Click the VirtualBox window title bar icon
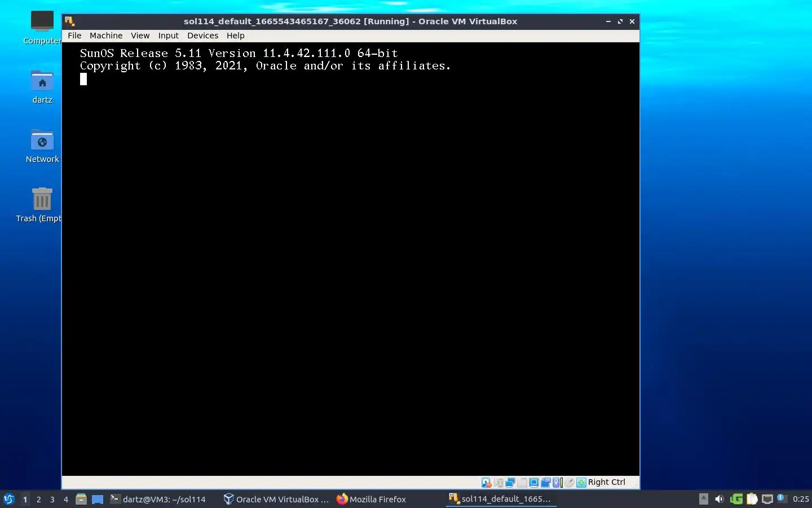Viewport: 812px width, 508px height. coord(70,21)
